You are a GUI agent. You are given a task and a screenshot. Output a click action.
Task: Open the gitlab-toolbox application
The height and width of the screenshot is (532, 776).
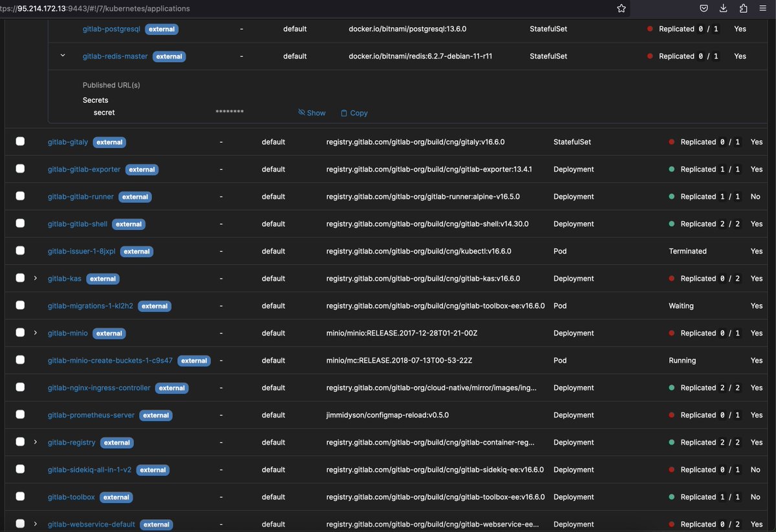pos(71,497)
